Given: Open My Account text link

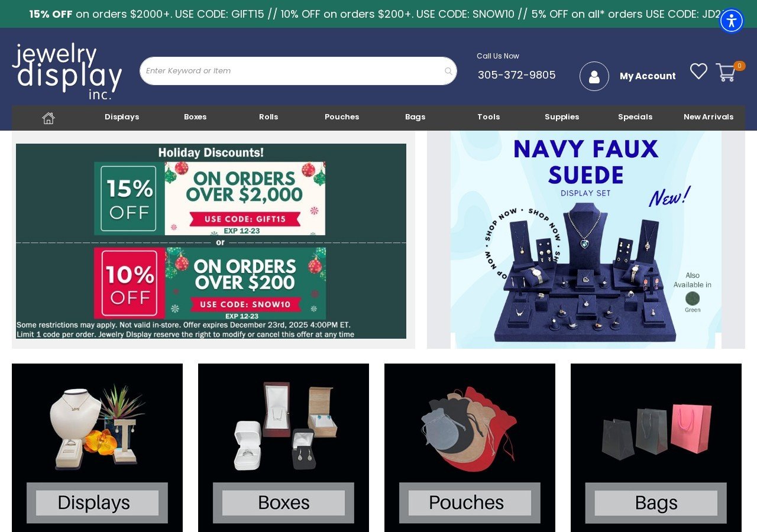Looking at the screenshot, I should click(648, 76).
